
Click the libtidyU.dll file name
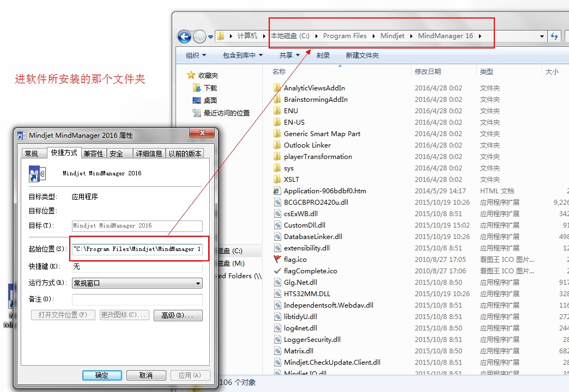pyautogui.click(x=300, y=316)
